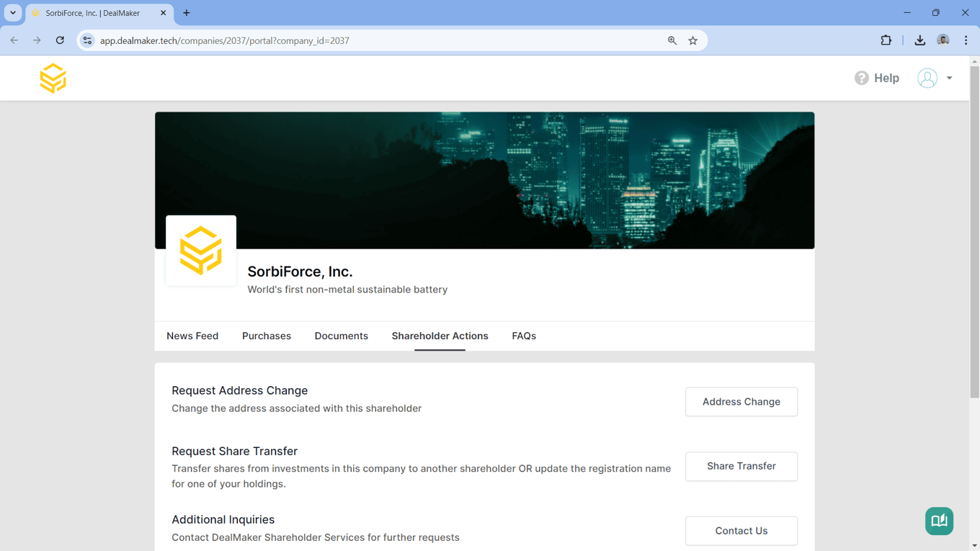
Task: Select the SorbiForce, Inc. | DealMaker browser tab
Action: click(x=99, y=13)
